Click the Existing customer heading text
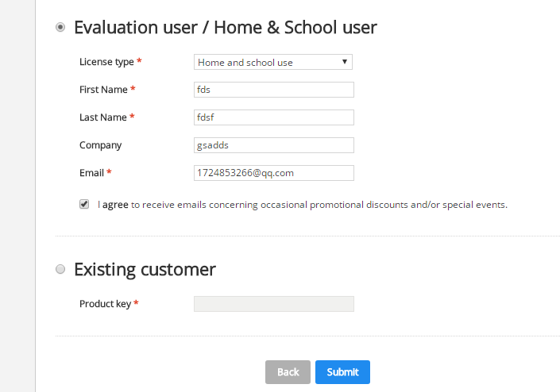Screen dimensions: 560x392 [145, 270]
